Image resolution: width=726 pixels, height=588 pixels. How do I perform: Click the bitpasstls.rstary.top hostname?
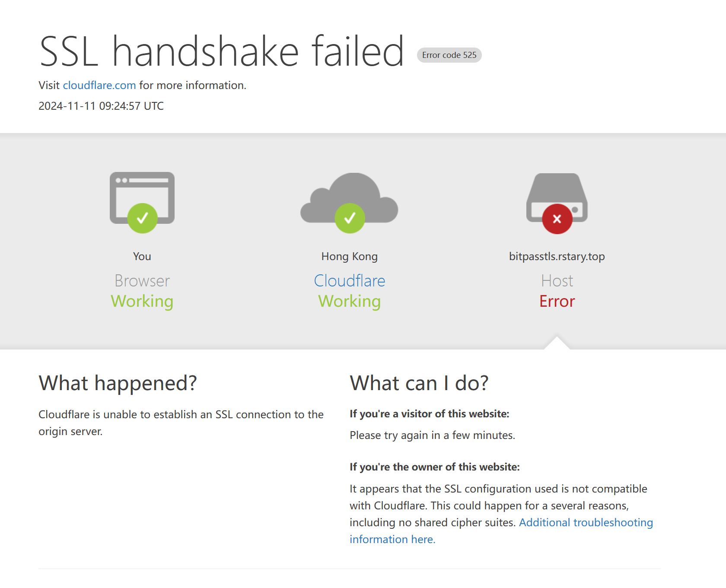(557, 256)
